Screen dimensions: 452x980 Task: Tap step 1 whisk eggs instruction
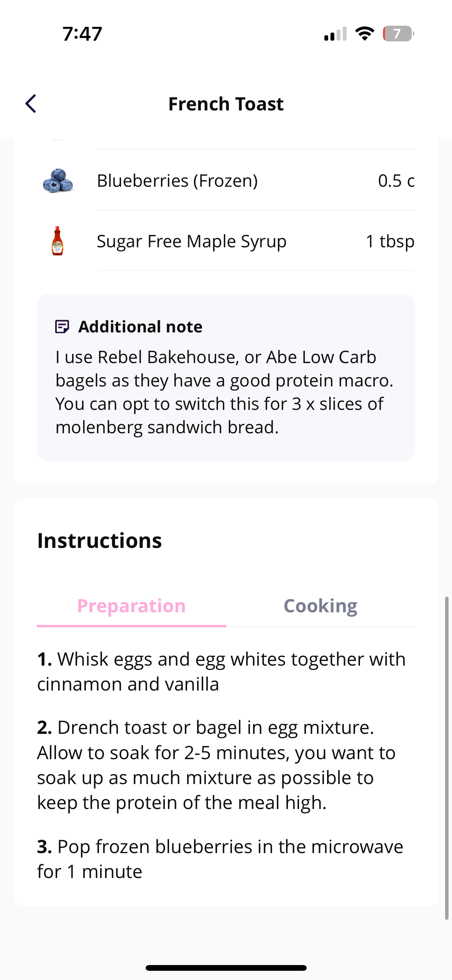tap(222, 671)
